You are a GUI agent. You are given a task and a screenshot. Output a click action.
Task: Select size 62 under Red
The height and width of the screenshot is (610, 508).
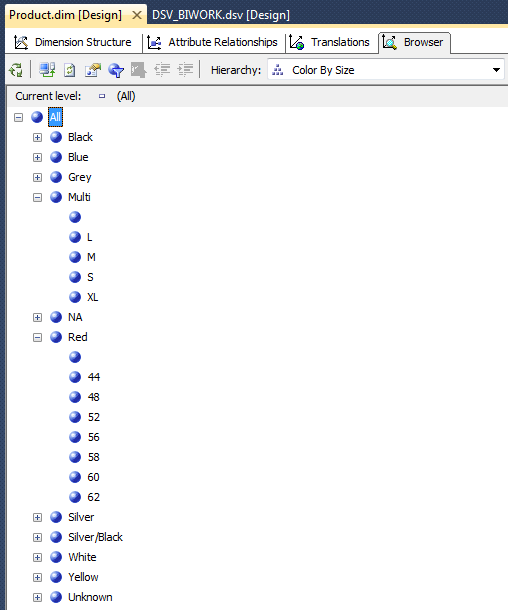(94, 497)
